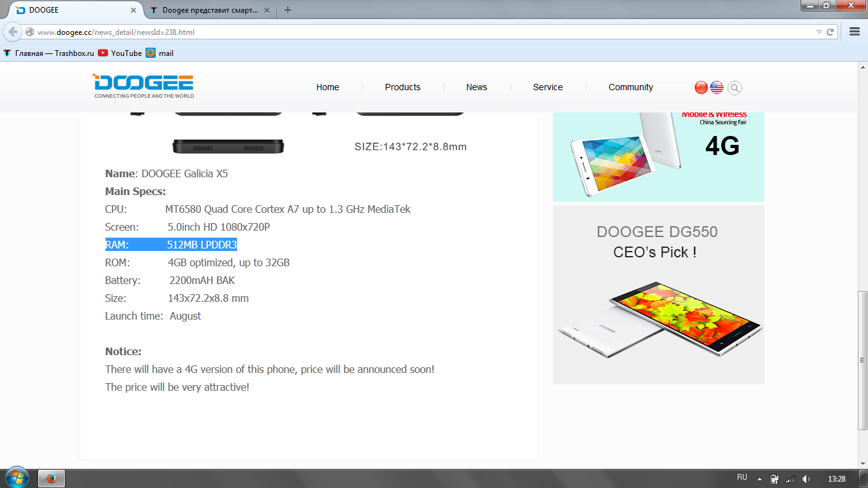
Task: Open the URL history dropdown arrow
Action: (818, 32)
